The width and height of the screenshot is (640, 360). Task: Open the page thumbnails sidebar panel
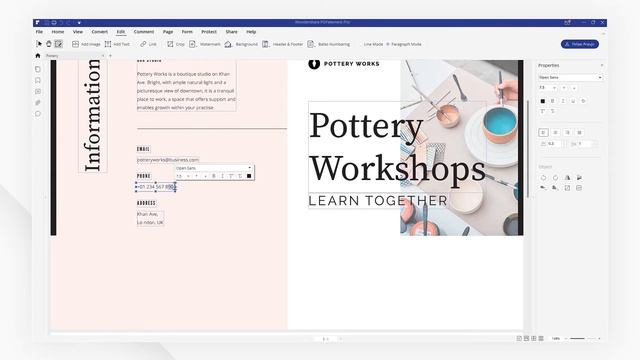point(38,69)
